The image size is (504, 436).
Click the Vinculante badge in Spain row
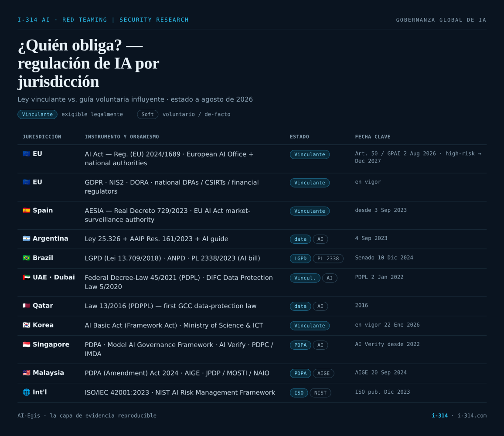coord(310,211)
